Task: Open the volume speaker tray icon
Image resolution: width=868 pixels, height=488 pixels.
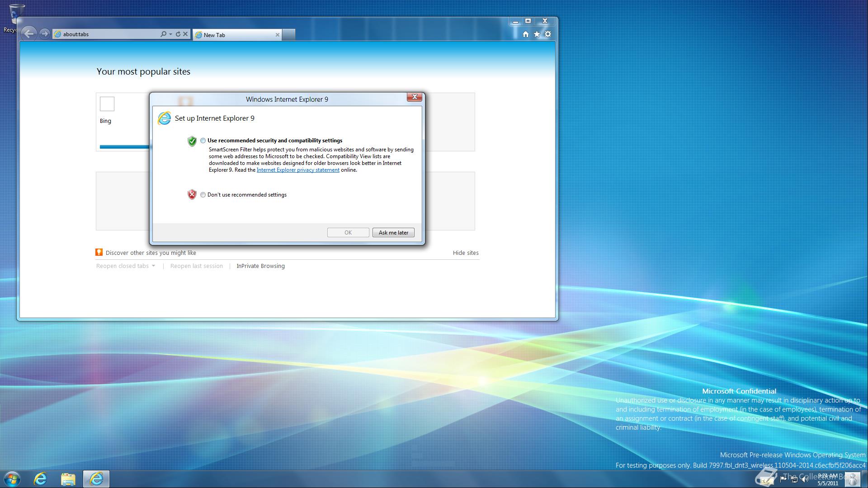Action: coord(805,479)
